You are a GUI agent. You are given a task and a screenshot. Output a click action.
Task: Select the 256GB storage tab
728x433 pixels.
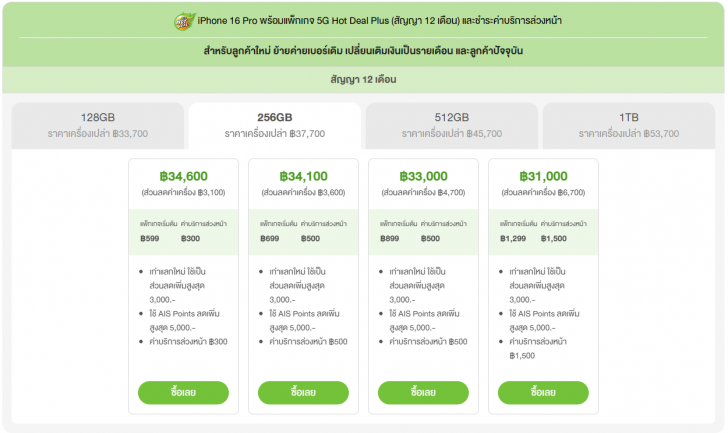274,124
